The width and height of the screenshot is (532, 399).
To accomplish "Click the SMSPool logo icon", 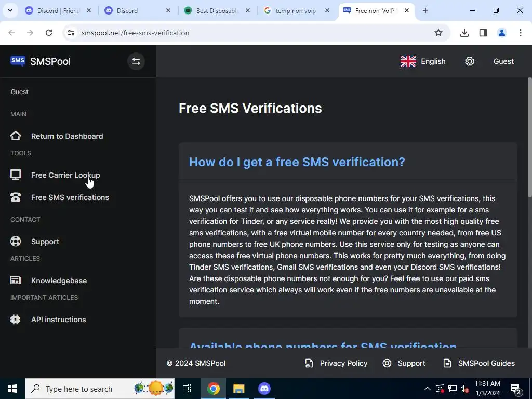I will coord(18,61).
